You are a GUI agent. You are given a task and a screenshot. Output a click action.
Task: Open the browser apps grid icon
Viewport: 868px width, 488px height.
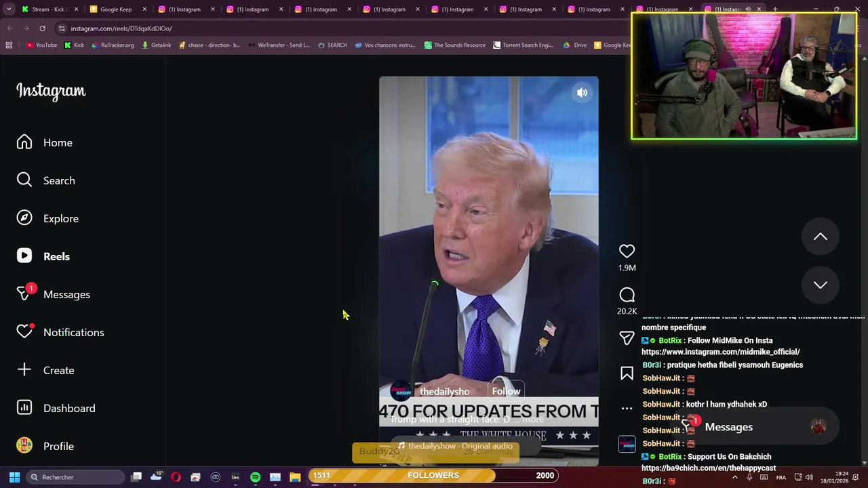(x=9, y=45)
